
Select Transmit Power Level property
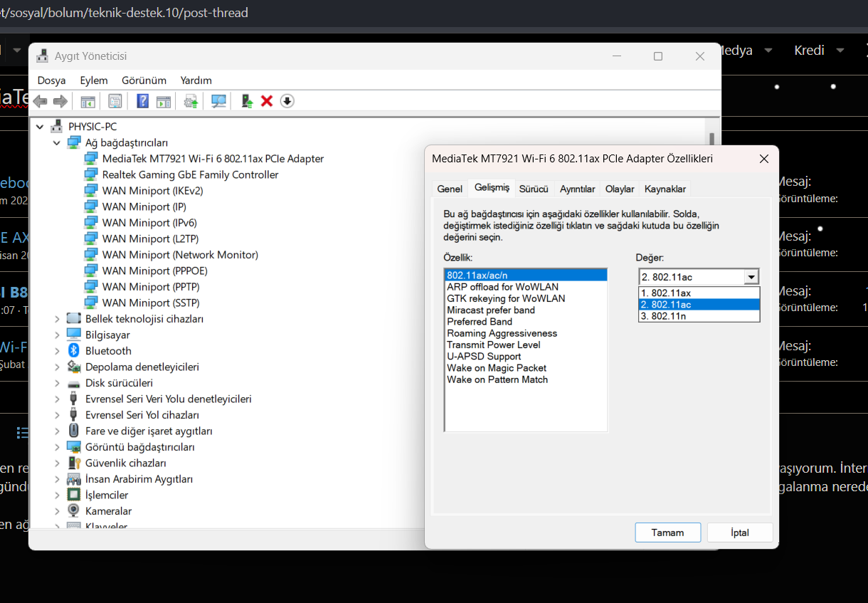[494, 345]
